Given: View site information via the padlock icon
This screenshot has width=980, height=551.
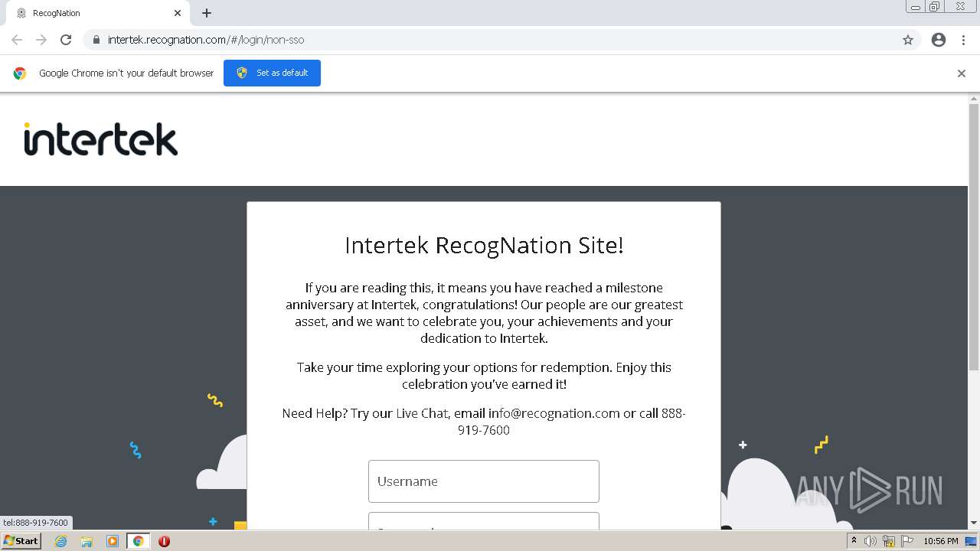Looking at the screenshot, I should (96, 40).
